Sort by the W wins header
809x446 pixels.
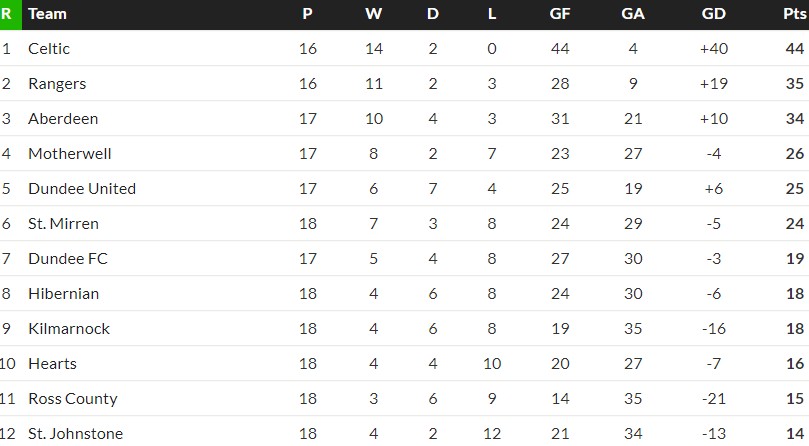(374, 14)
